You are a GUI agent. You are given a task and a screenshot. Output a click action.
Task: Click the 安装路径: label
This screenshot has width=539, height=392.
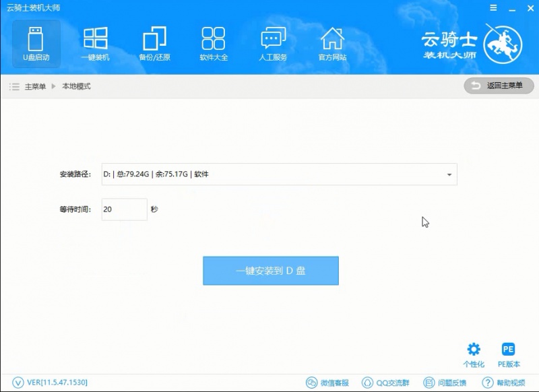[75, 174]
